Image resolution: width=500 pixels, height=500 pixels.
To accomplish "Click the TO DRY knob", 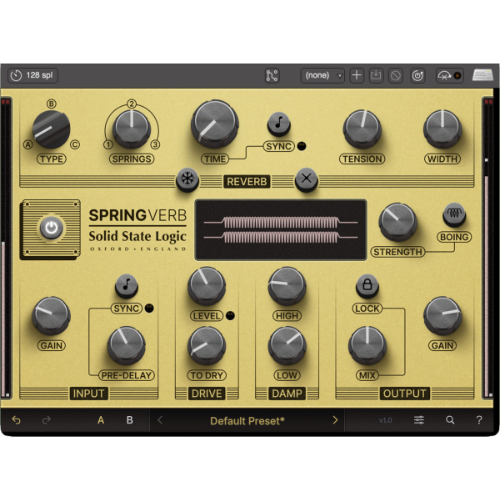I will tap(207, 345).
